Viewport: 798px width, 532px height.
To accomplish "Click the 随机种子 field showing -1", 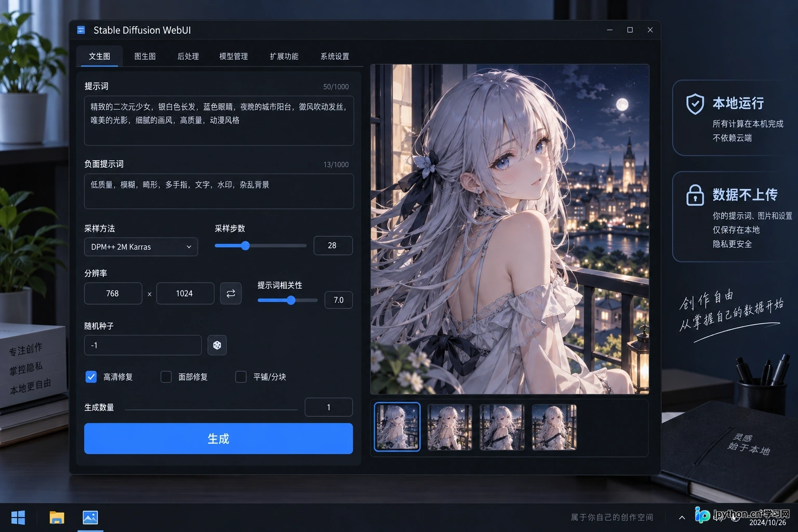I will 143,345.
